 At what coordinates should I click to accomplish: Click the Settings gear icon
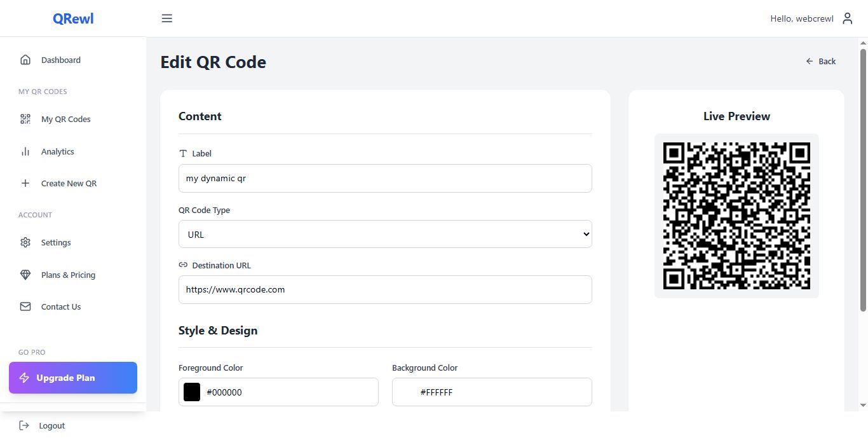pyautogui.click(x=25, y=242)
